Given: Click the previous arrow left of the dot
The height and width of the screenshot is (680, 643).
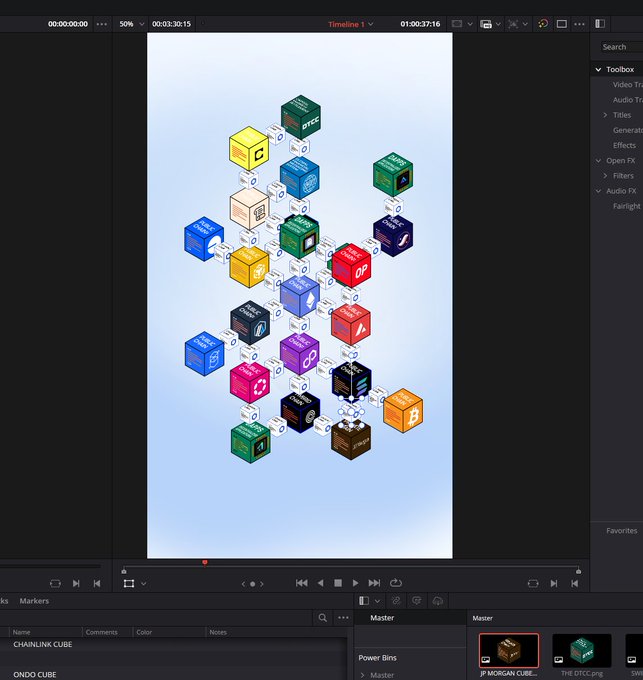Looking at the screenshot, I should coord(243,584).
